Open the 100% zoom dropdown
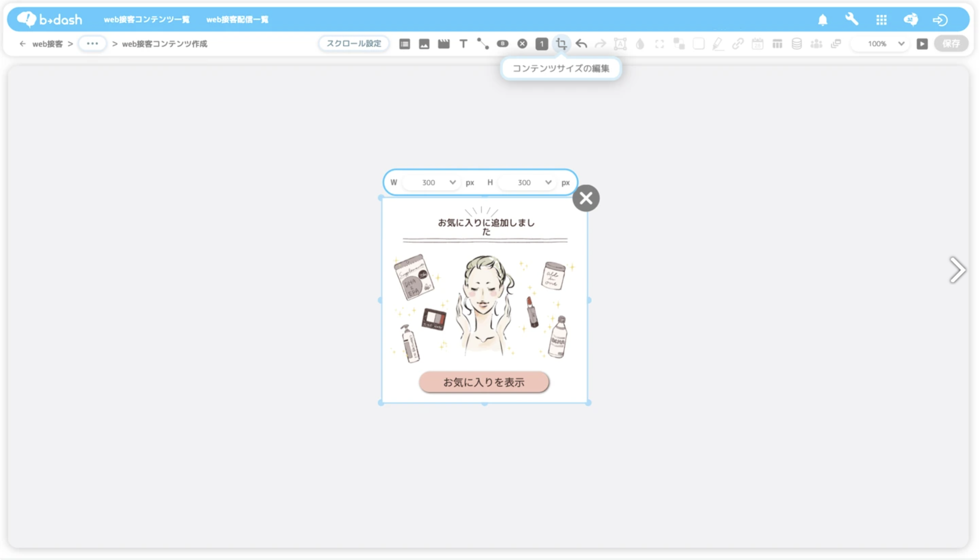Screen dimensions: 980x560 [901, 44]
